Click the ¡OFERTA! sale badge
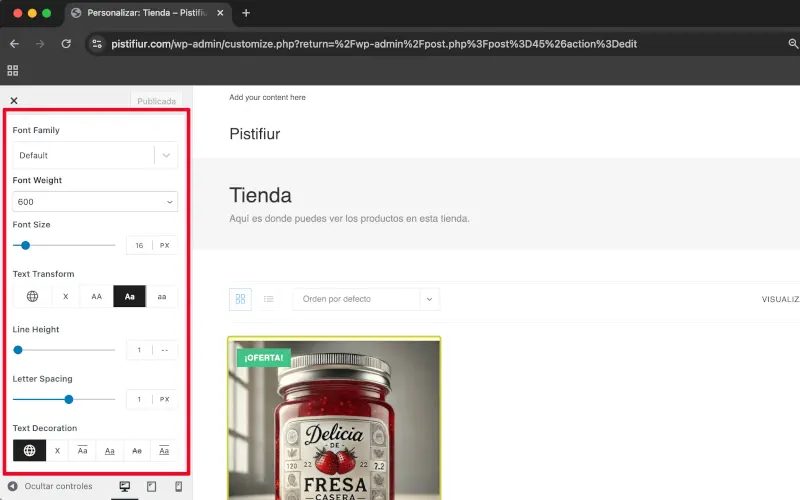Image resolution: width=800 pixels, height=500 pixels. point(263,358)
